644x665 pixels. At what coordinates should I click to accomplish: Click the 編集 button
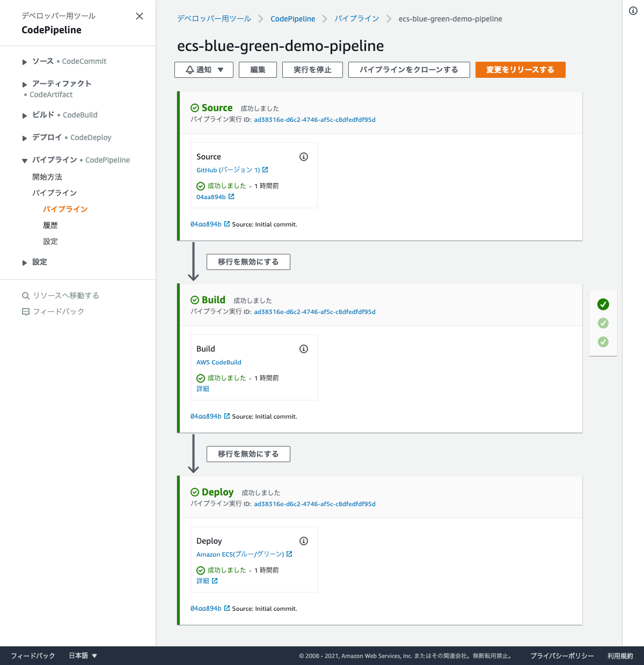tap(258, 70)
